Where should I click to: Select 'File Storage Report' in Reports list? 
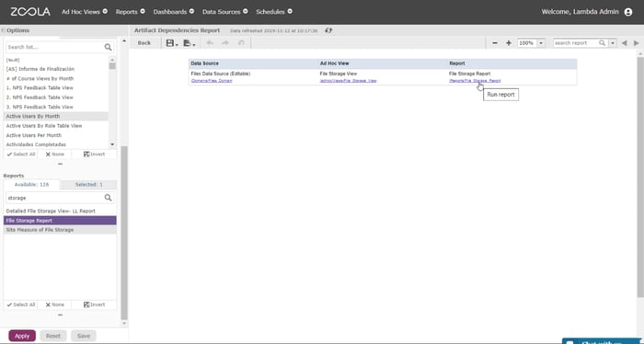pyautogui.click(x=60, y=221)
